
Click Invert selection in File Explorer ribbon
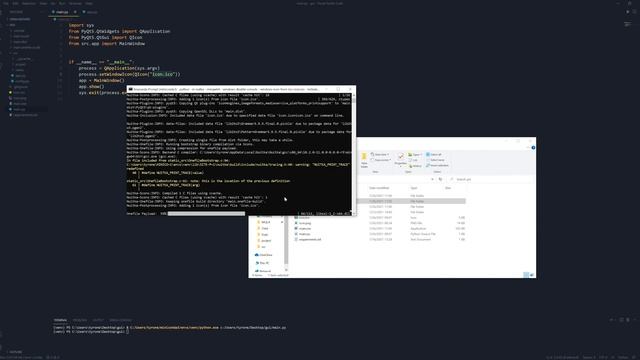click(438, 166)
